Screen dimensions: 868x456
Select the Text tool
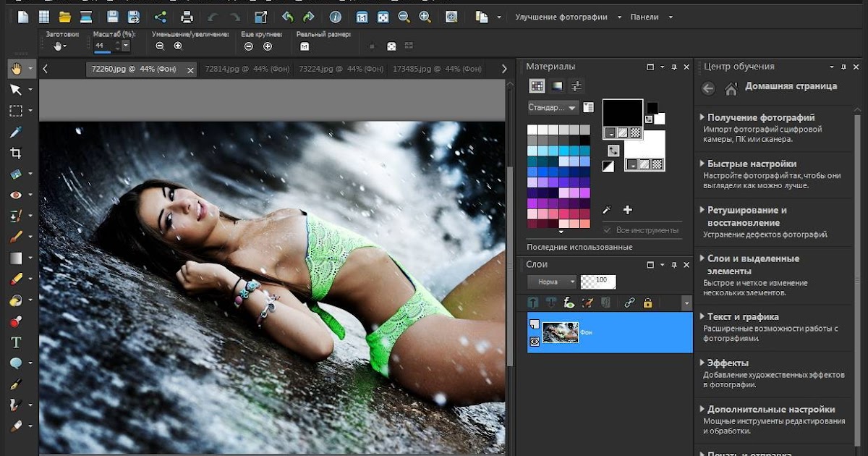coord(15,342)
